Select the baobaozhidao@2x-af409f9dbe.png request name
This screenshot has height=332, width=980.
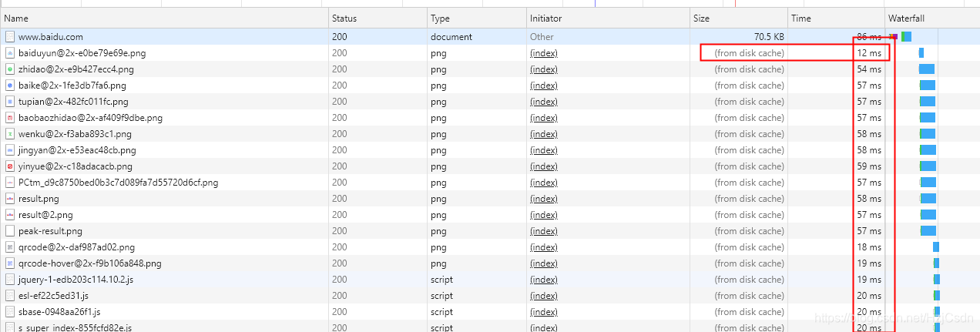point(90,118)
